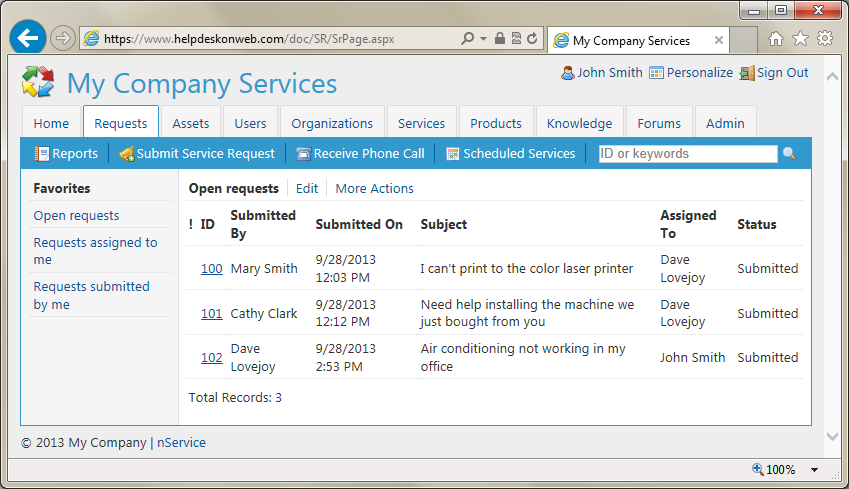Viewport: 849px width, 489px height.
Task: Select the 'Air conditioning not working' subject
Action: 523,357
